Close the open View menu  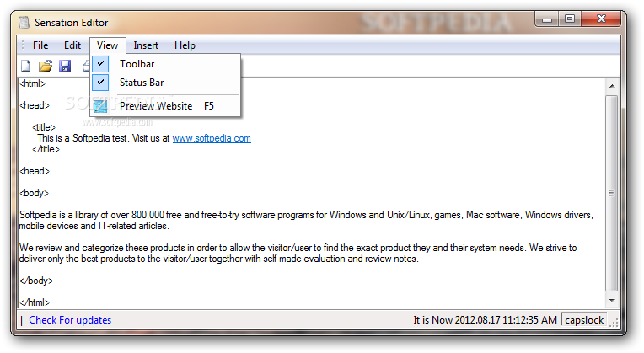108,45
